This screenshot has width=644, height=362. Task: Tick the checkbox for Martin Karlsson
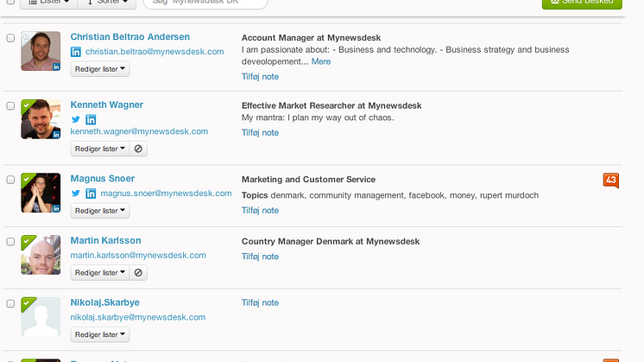[x=10, y=242]
